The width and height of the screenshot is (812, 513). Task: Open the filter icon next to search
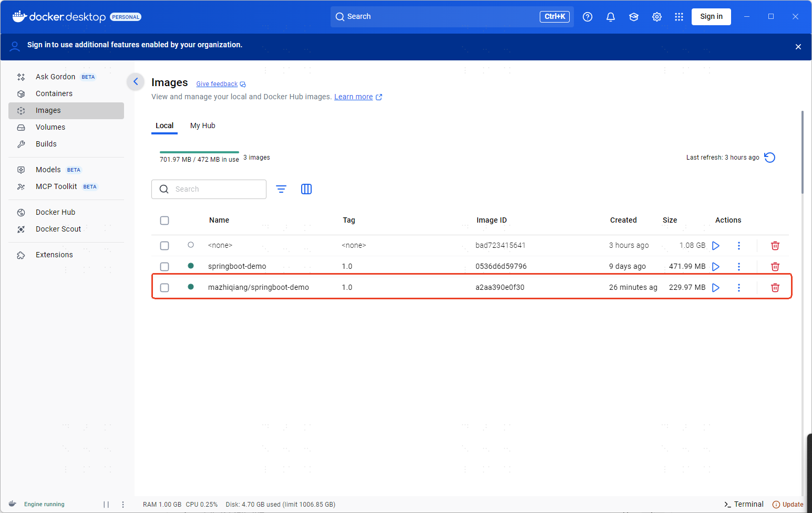click(x=281, y=189)
